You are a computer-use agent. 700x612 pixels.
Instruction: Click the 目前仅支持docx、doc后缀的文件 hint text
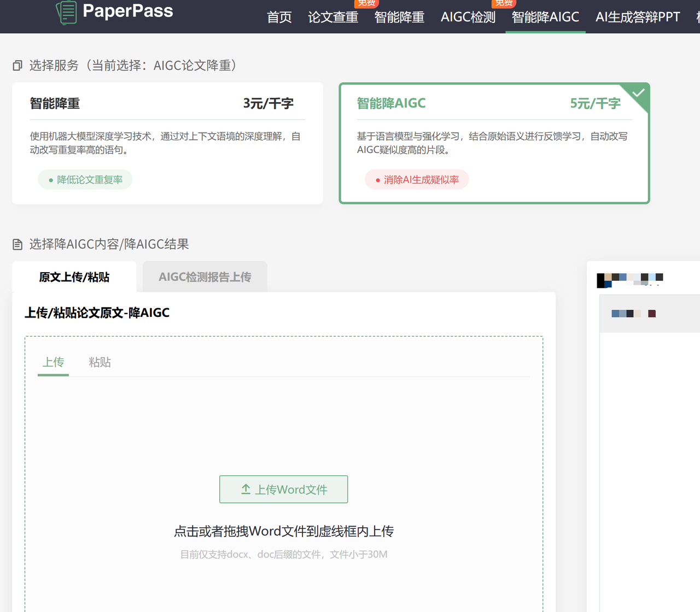[x=284, y=554]
